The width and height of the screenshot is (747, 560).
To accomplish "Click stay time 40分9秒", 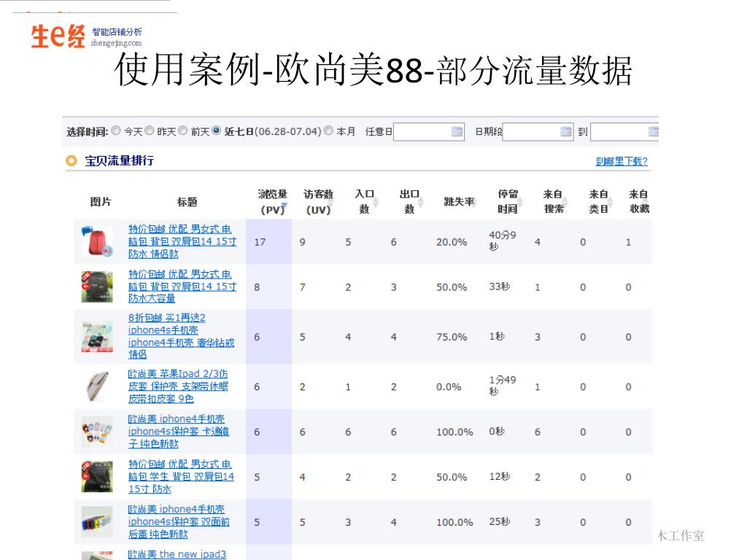I will (502, 241).
